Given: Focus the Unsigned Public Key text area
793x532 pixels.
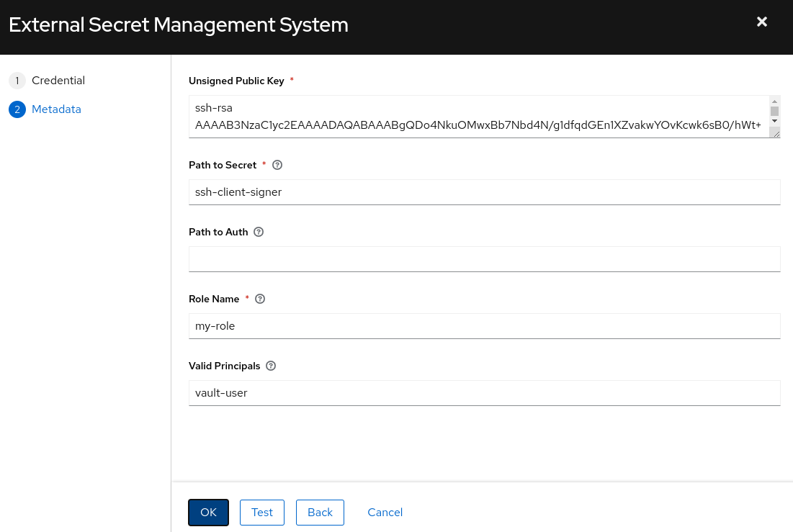Looking at the screenshot, I should click(x=475, y=116).
